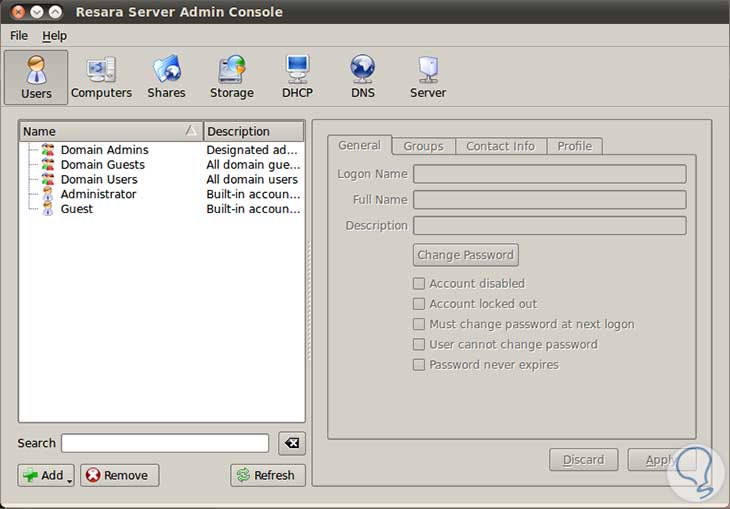Switch to the Profile tab

pyautogui.click(x=575, y=146)
